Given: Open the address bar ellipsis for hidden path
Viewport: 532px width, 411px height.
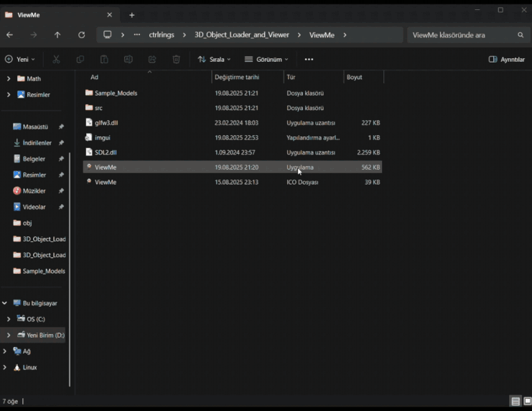Looking at the screenshot, I should pos(136,34).
